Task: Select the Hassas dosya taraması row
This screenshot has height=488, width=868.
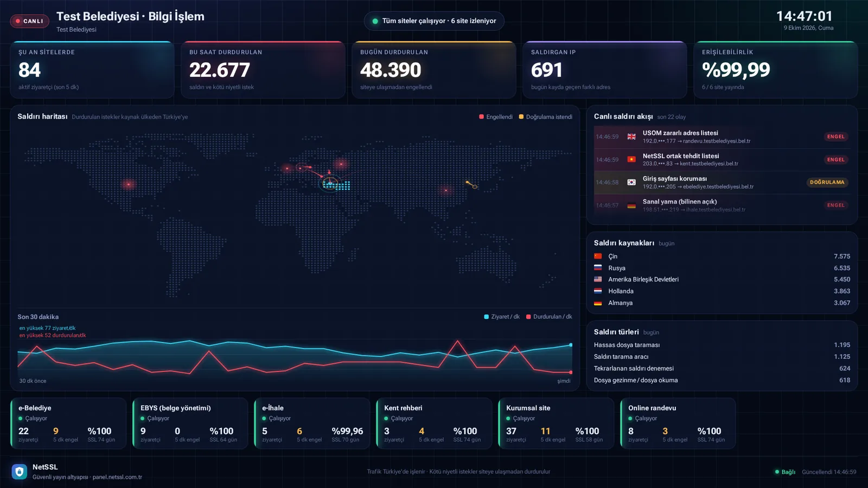Action: coord(722,345)
